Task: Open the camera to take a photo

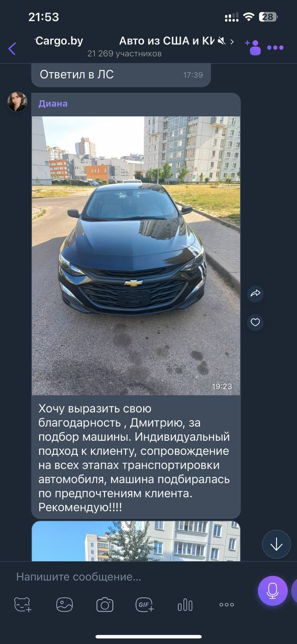Action: 105,605
